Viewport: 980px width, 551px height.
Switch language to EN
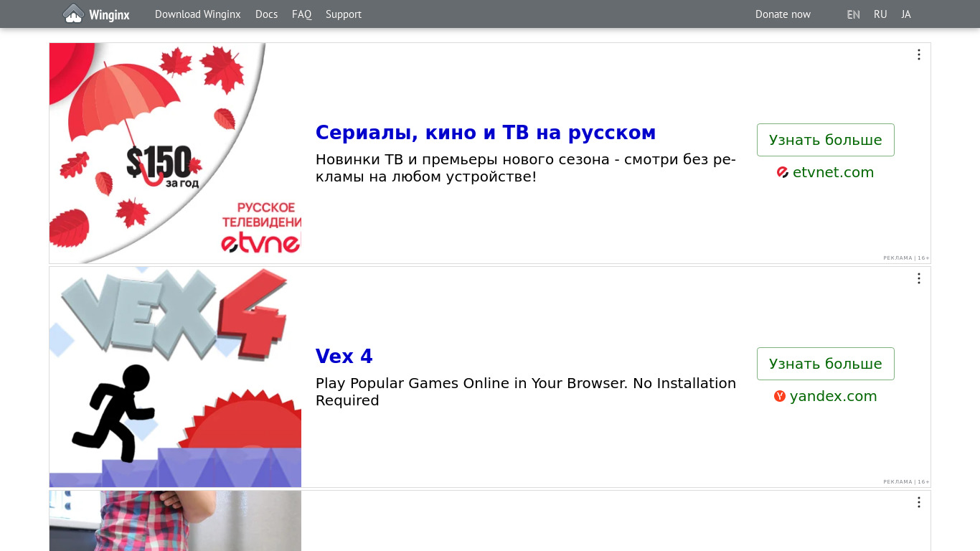point(853,14)
